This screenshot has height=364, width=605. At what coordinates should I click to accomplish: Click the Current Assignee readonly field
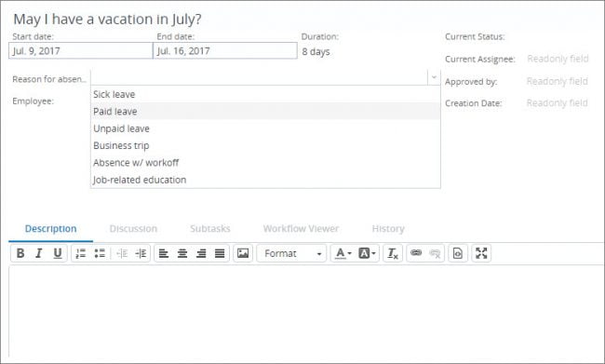(558, 59)
